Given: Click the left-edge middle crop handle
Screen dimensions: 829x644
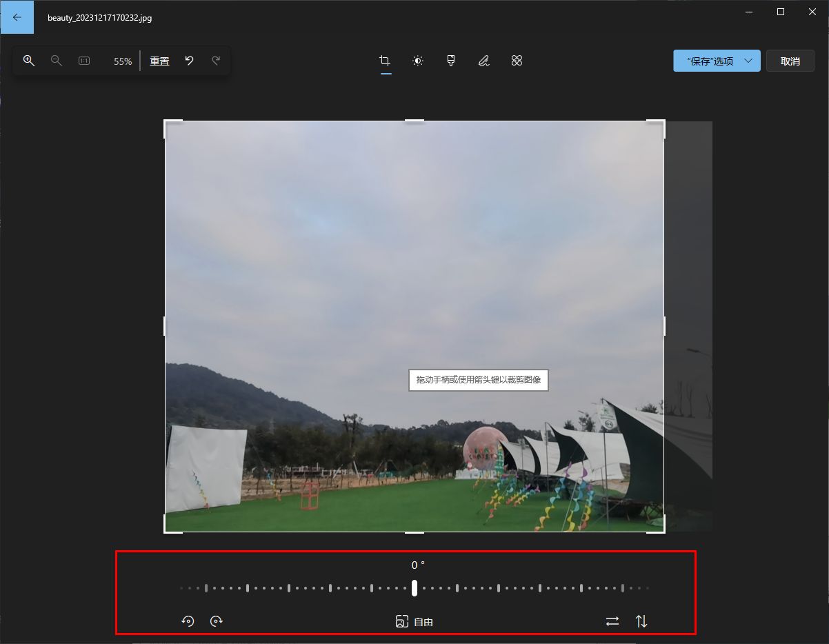Looking at the screenshot, I should tap(165, 326).
